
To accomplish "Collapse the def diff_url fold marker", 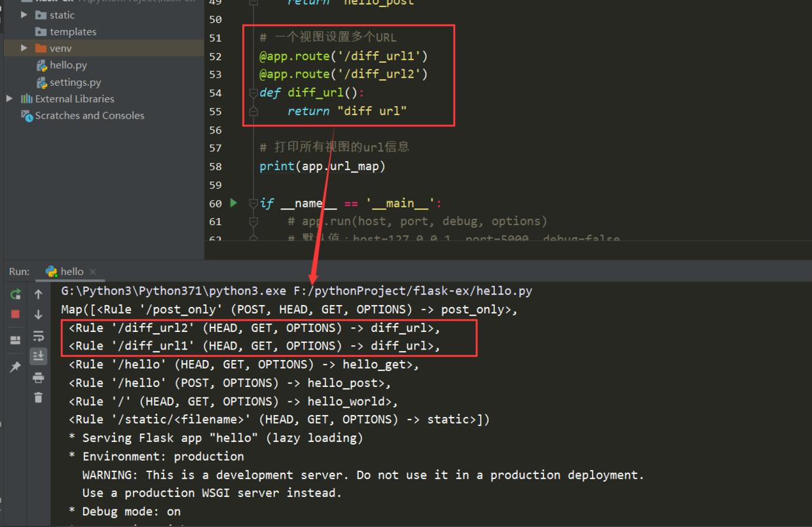I will [253, 93].
